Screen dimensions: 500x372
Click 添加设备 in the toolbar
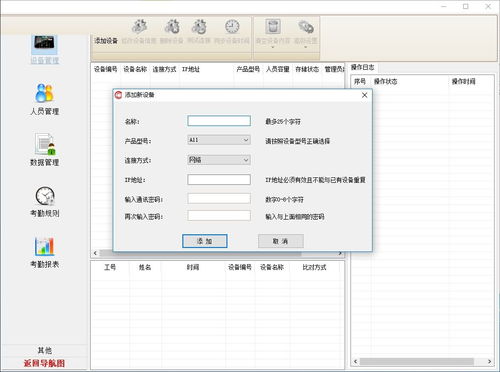pyautogui.click(x=106, y=41)
